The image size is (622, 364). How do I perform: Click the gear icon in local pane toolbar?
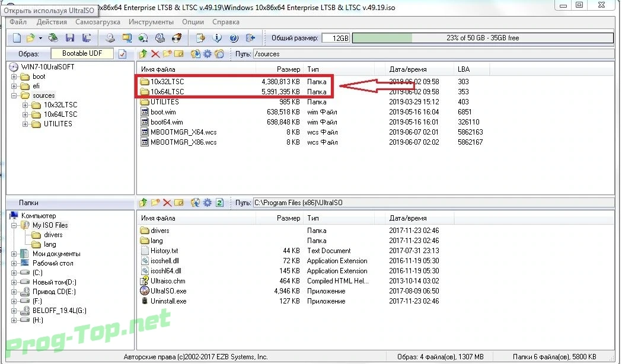[x=208, y=203]
